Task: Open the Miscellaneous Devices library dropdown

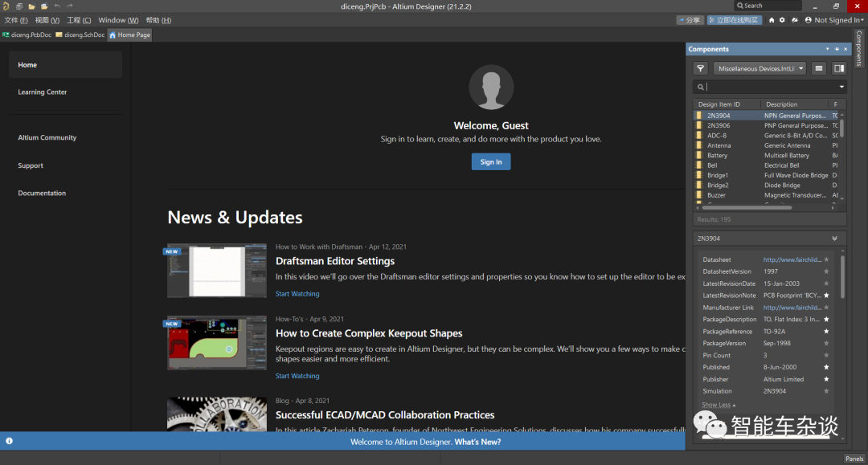Action: 759,68
